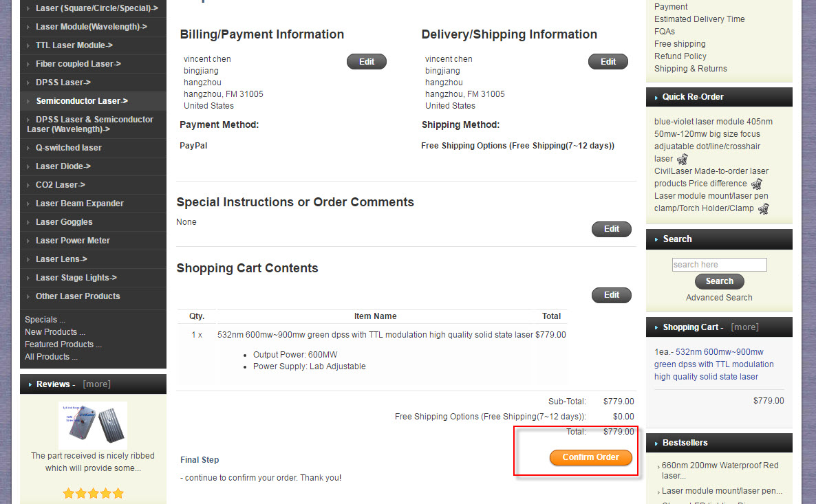This screenshot has width=816, height=504.
Task: Expand the CO2 Laser category
Action: (61, 185)
